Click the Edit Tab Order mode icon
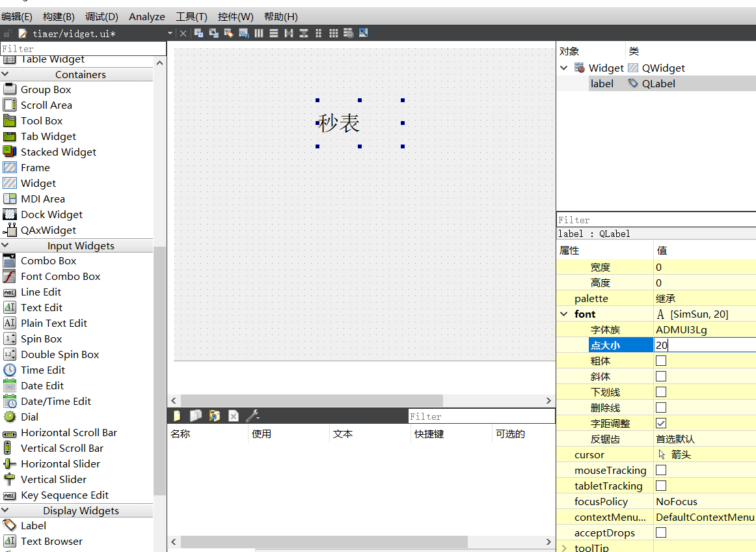Image resolution: width=756 pixels, height=552 pixels. (243, 33)
